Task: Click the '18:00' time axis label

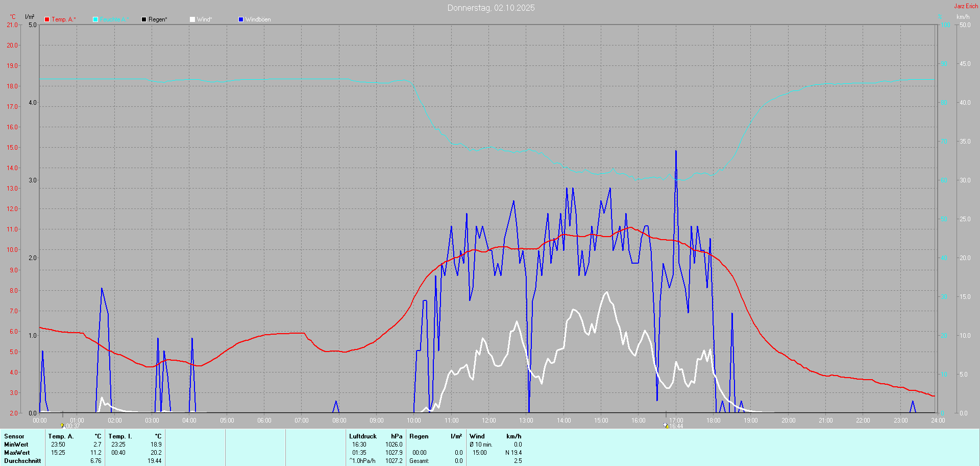Action: pos(714,421)
